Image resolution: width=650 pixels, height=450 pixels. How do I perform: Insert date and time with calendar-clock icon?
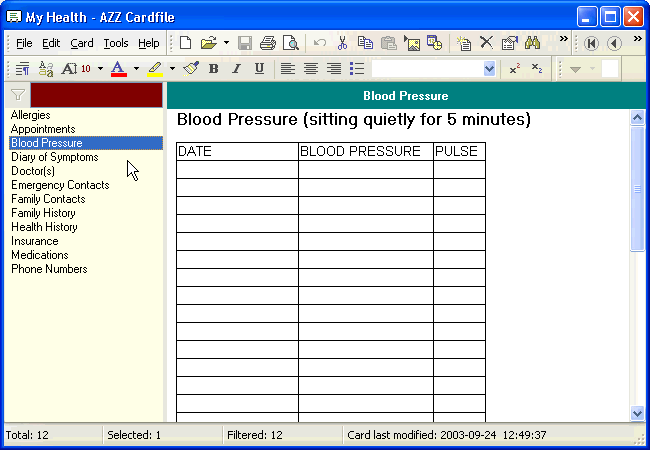pyautogui.click(x=434, y=43)
